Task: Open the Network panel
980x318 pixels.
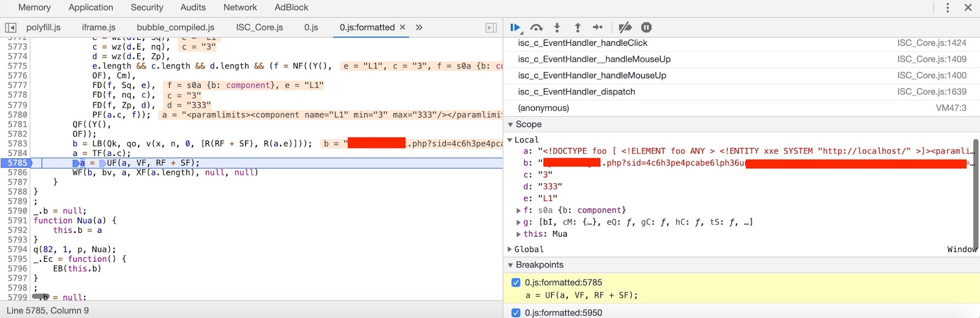Action: (x=240, y=7)
